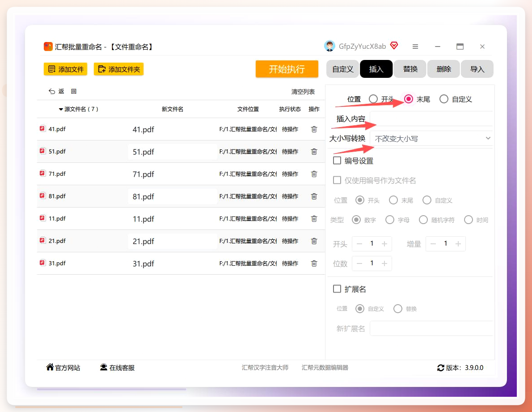Decrease the 增量 increment value
This screenshot has width=532, height=412.
pos(433,244)
